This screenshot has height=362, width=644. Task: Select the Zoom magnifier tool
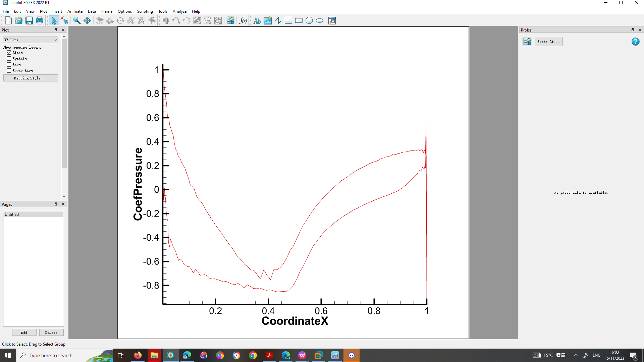tap(76, 20)
